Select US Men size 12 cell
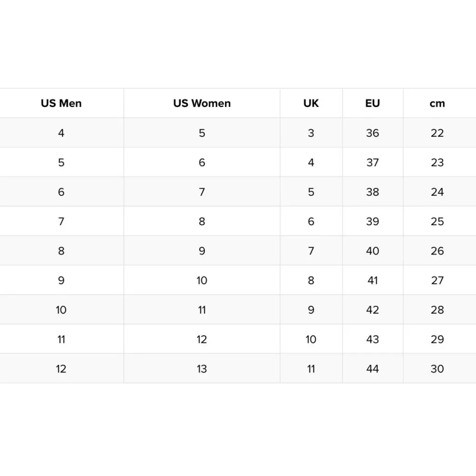The width and height of the screenshot is (476, 476). pyautogui.click(x=61, y=369)
